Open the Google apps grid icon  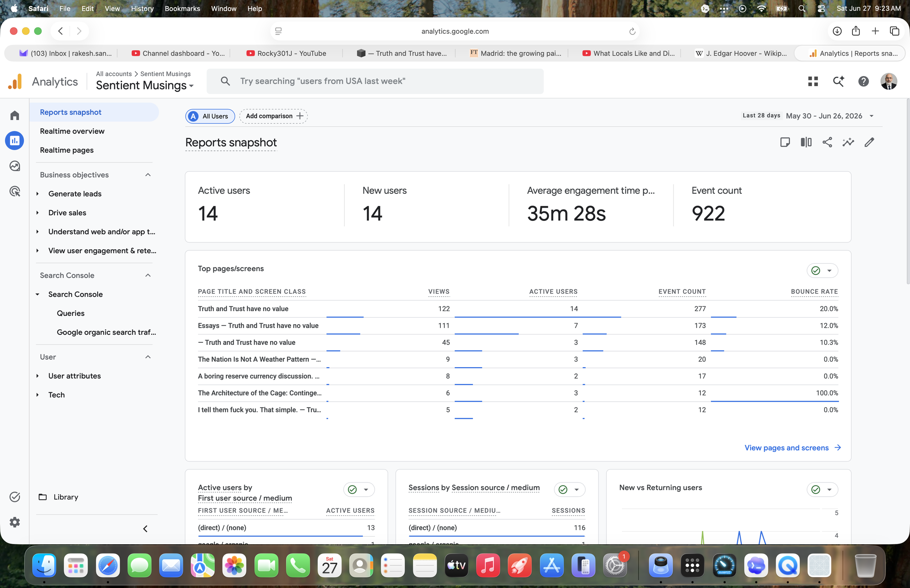813,82
